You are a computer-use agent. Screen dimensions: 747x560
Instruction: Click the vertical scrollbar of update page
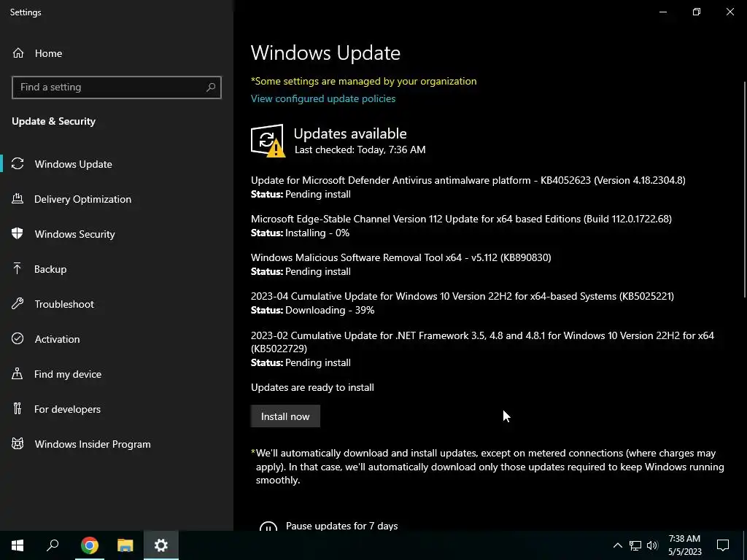745,190
